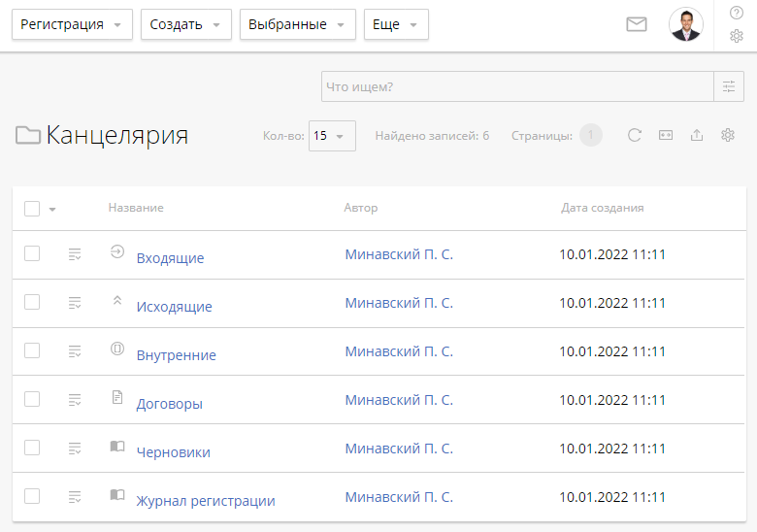Open author Минавский П. С. in Договоры row
Viewport: 757px width, 532px height.
pos(399,400)
